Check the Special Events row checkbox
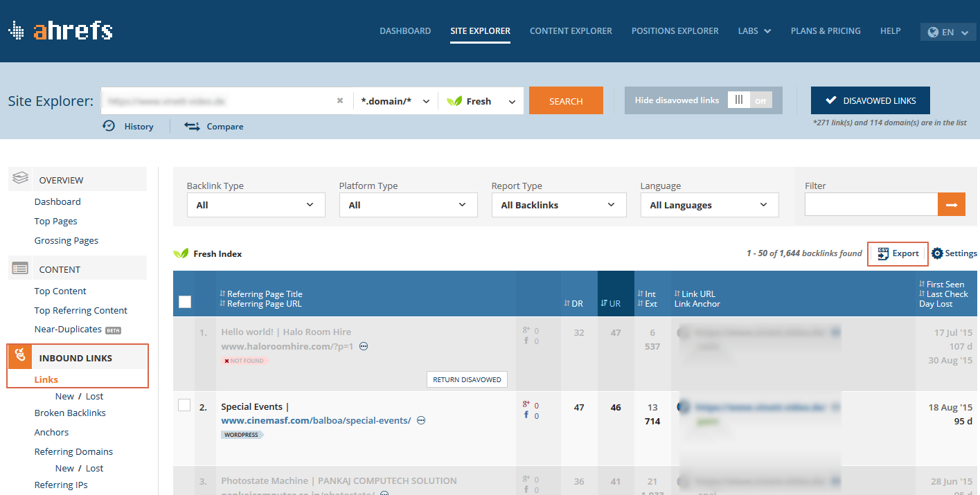 pyautogui.click(x=184, y=406)
